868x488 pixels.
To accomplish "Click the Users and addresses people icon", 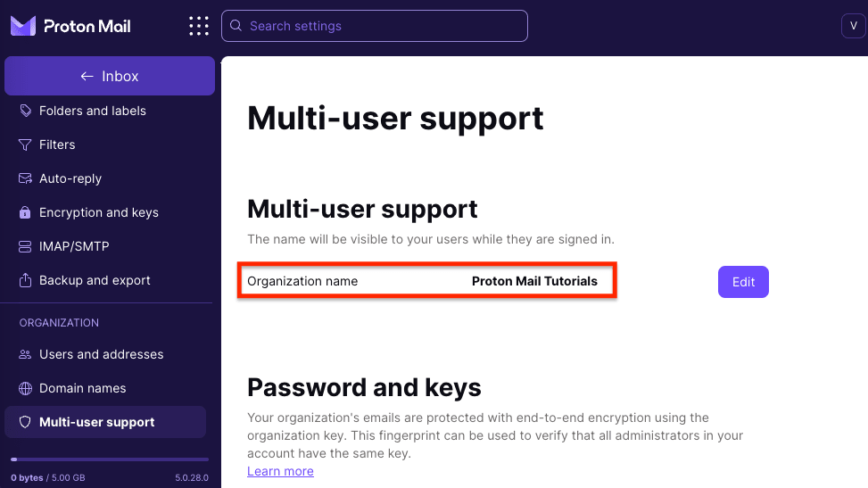I will [25, 354].
